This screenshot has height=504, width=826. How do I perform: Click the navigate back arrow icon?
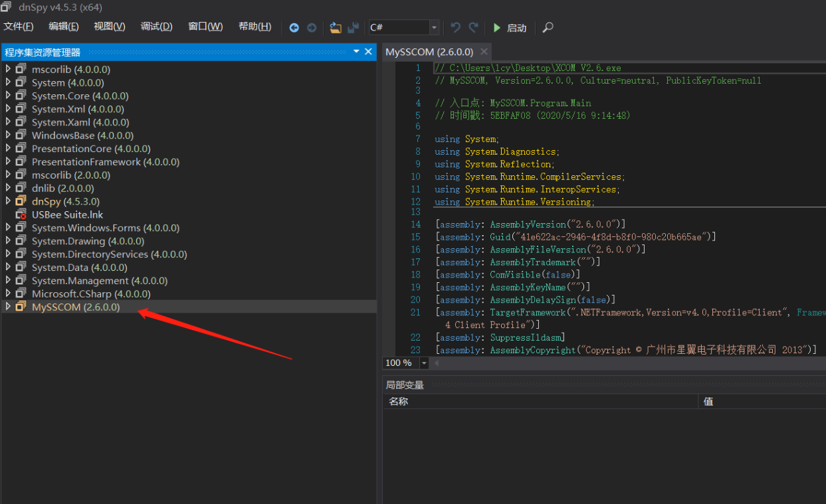coord(294,28)
